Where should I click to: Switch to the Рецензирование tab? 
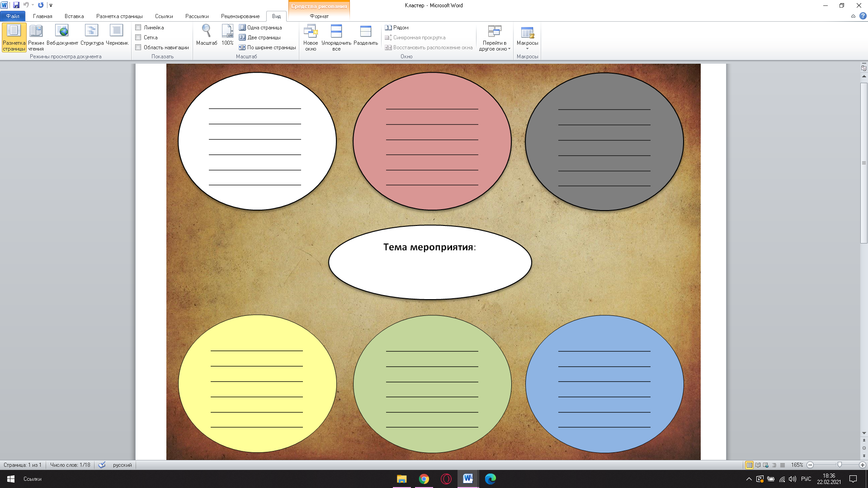(240, 16)
